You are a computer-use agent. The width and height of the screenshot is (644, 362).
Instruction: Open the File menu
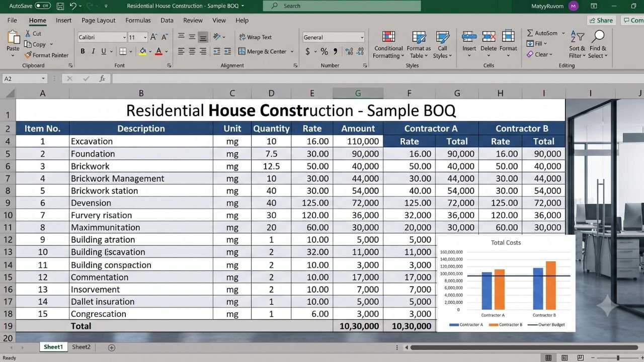[12, 21]
